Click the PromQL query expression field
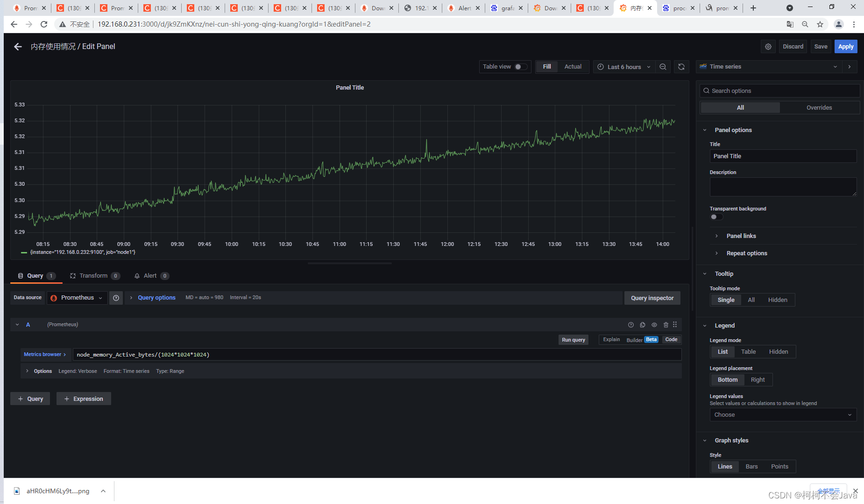The height and width of the screenshot is (504, 864). click(x=377, y=355)
